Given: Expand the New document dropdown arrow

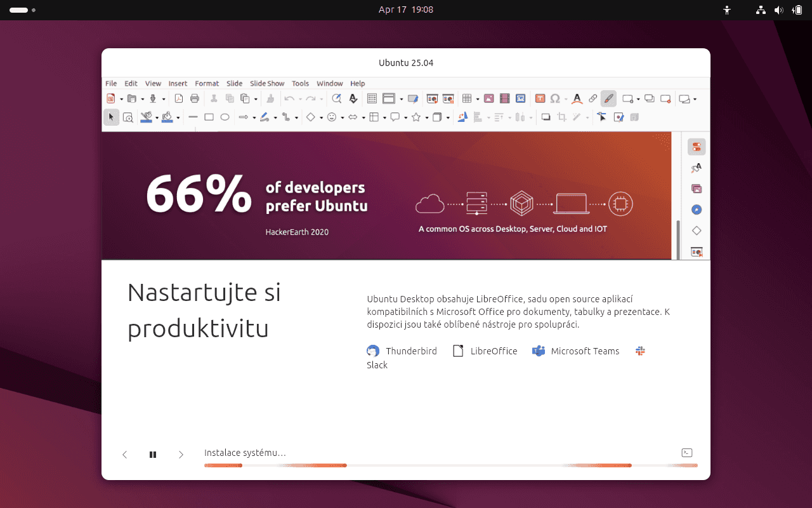Looking at the screenshot, I should 121,99.
